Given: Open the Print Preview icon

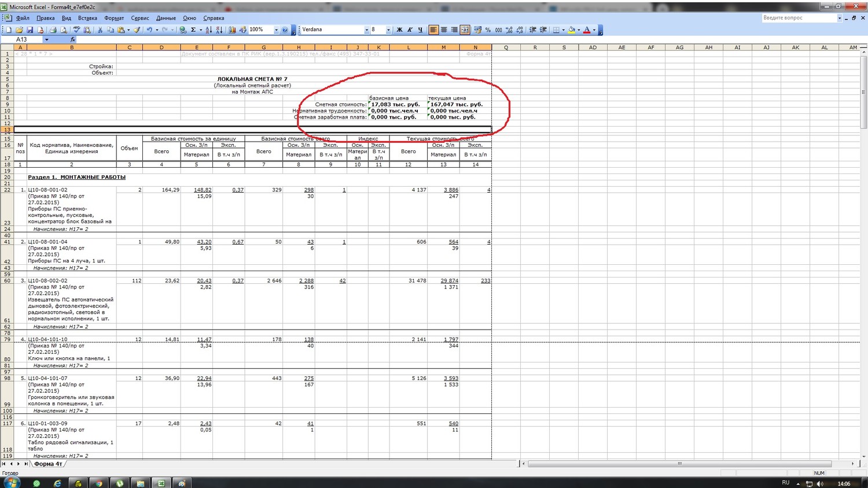Looking at the screenshot, I should [x=63, y=29].
